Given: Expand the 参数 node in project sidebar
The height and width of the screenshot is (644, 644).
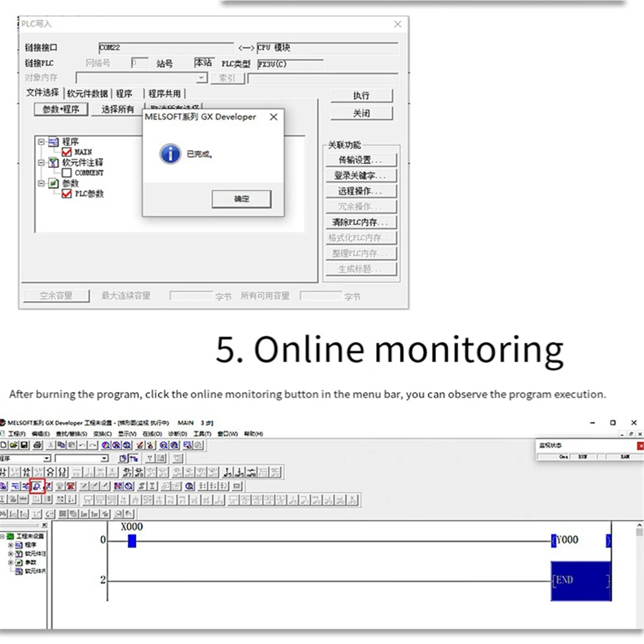Looking at the screenshot, I should pyautogui.click(x=11, y=562).
